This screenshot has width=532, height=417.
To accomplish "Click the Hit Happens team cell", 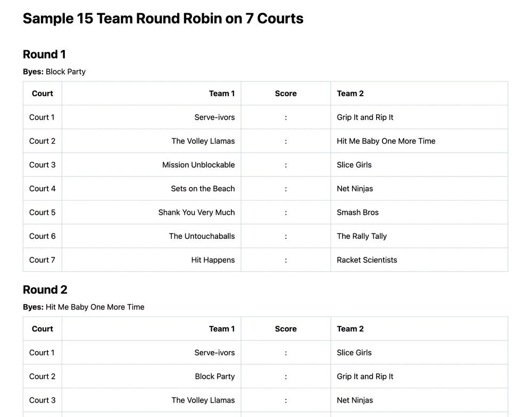I will 213,260.
